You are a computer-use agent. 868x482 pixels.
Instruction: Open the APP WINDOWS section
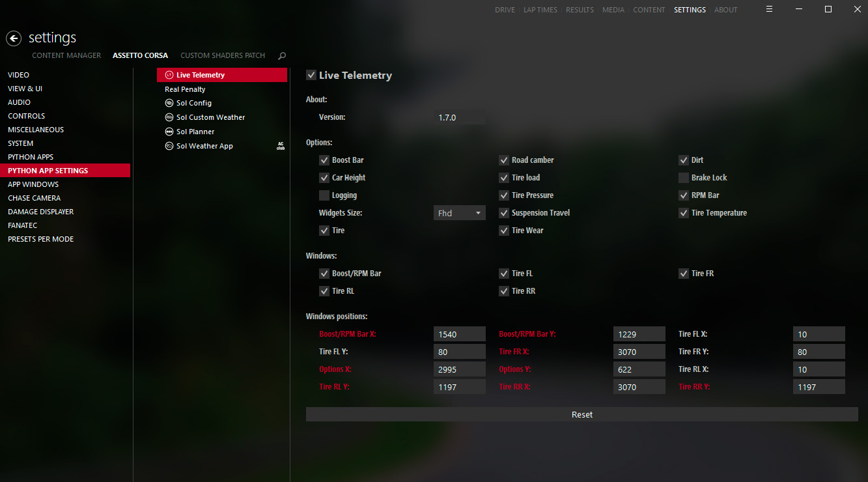65,184
